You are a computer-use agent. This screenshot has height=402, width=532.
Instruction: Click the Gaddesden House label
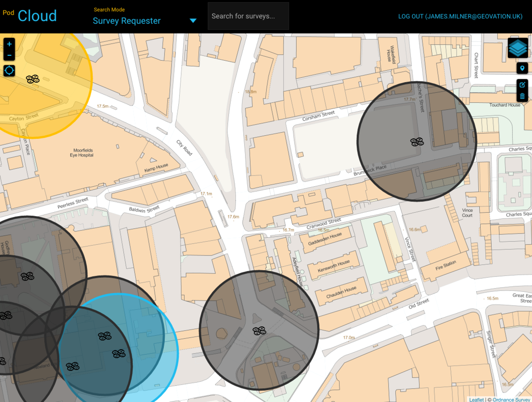[x=325, y=239]
